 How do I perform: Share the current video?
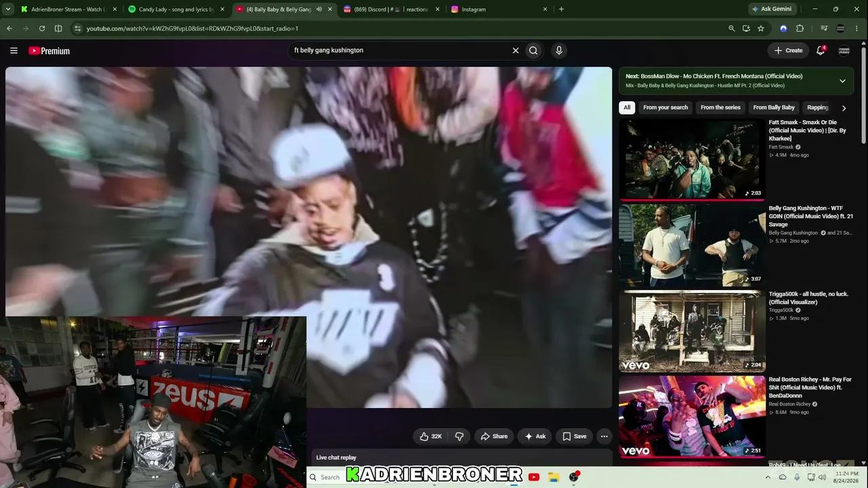point(494,436)
